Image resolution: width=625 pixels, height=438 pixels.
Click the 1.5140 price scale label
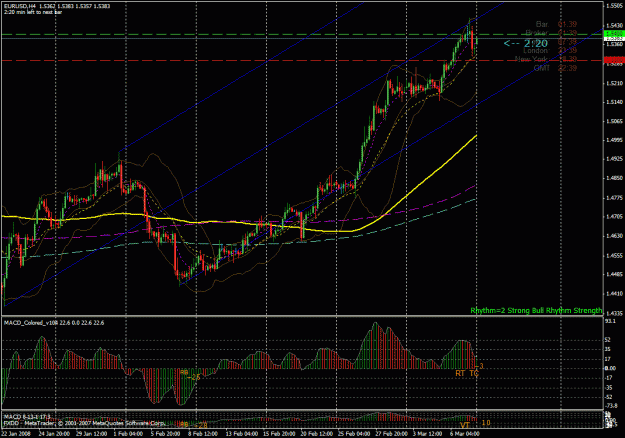coord(614,102)
